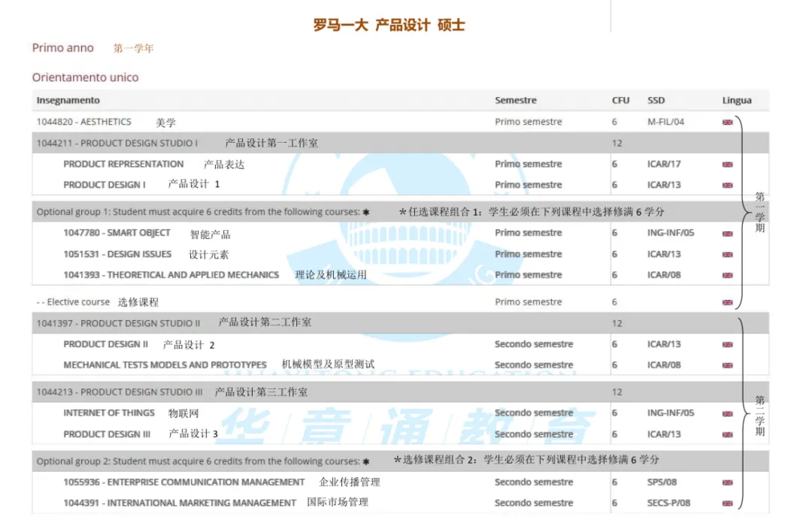Click the flag for INTERNATIONAL MARKETING MANAGEMENT
The height and width of the screenshot is (523, 812).
click(x=727, y=503)
